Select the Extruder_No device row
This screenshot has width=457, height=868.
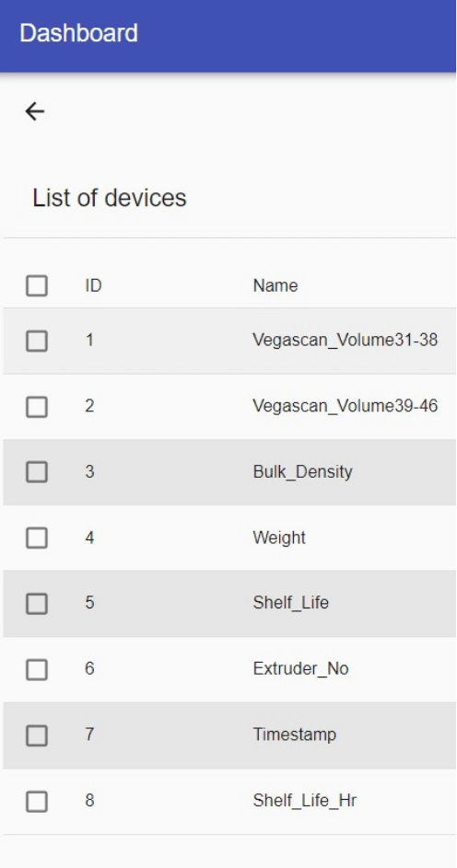click(x=229, y=669)
